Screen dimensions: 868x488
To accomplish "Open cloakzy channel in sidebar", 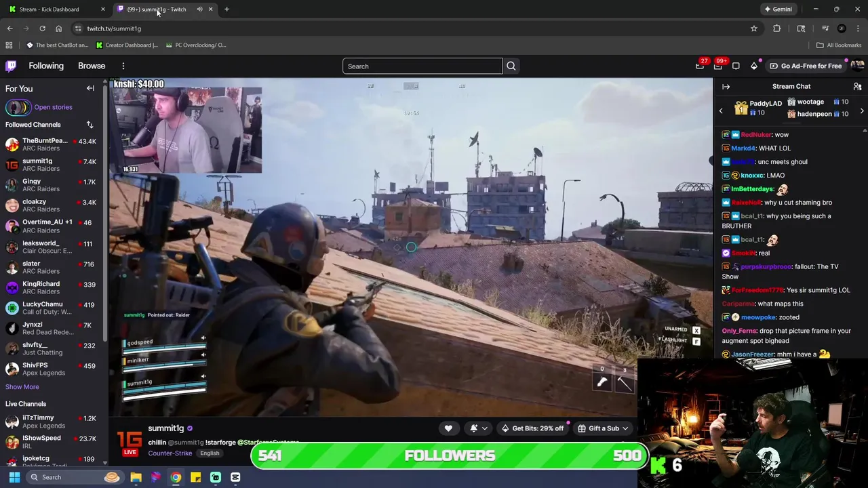I will click(51, 205).
